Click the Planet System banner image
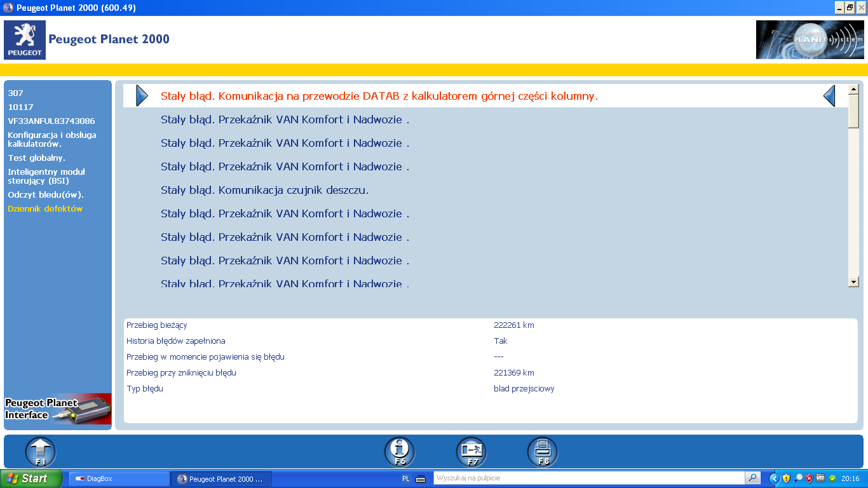Image resolution: width=868 pixels, height=488 pixels. coord(810,40)
